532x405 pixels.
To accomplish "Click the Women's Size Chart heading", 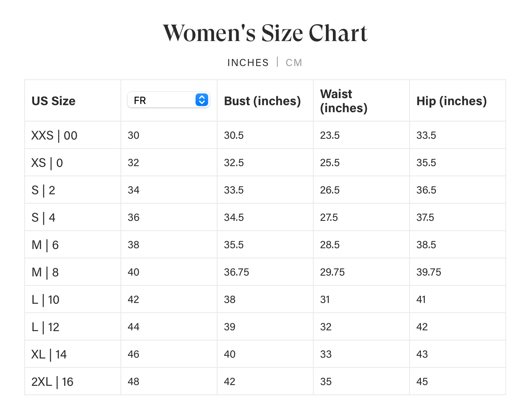I will pyautogui.click(x=265, y=33).
